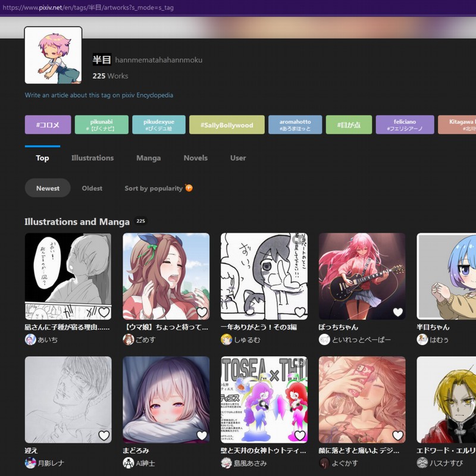This screenshot has height=476, width=476.
Task: Open ハスナすび user avatar icon
Action: [x=422, y=463]
